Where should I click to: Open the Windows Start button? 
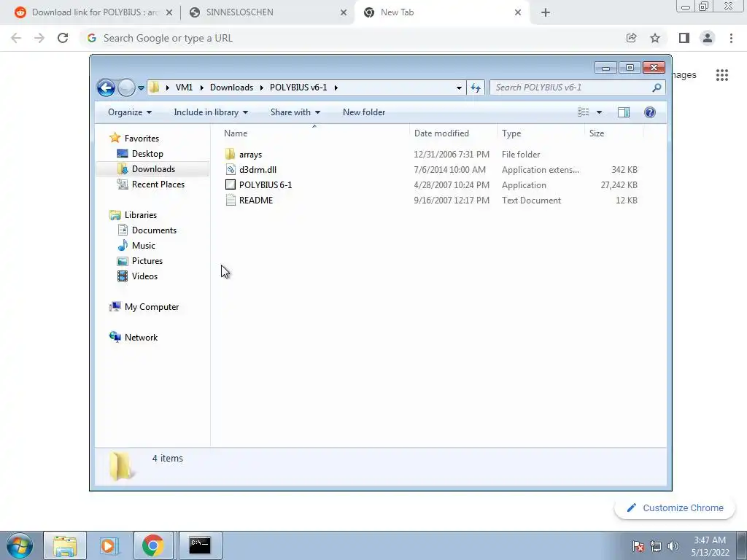tap(20, 545)
